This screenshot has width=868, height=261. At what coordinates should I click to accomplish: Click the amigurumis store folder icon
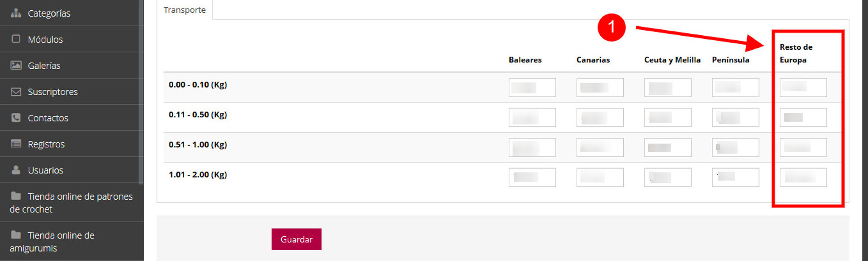pos(16,235)
